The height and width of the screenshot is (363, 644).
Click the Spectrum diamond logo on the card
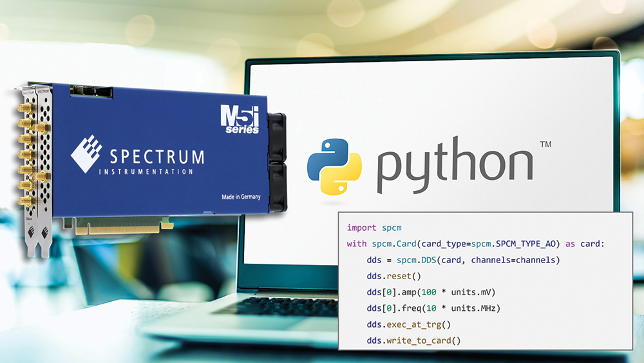tap(86, 153)
